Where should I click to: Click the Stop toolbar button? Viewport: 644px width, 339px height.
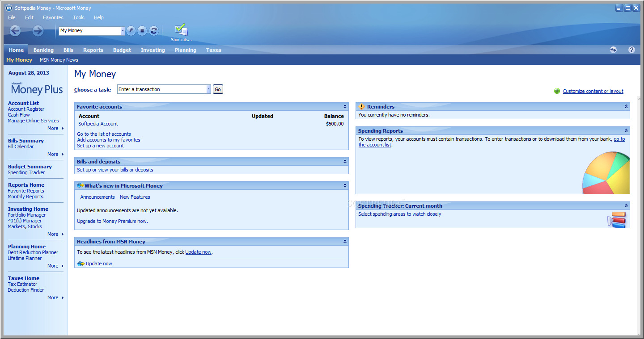click(x=142, y=31)
